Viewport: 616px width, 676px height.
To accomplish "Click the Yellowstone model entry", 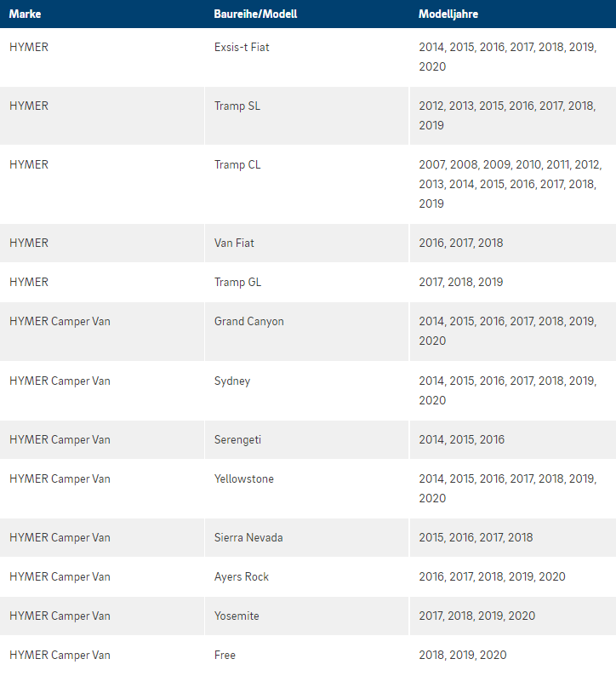I will 244,479.
